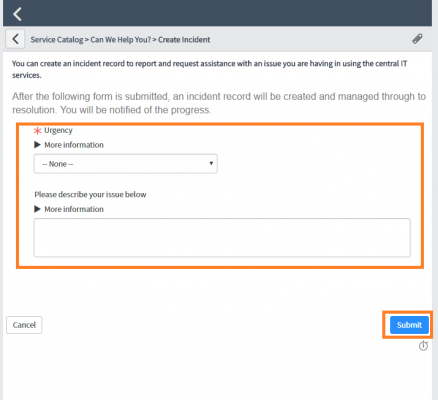Click the arrow on the Urgency select box
Viewport: 438px width, 400px height.
[x=211, y=163]
